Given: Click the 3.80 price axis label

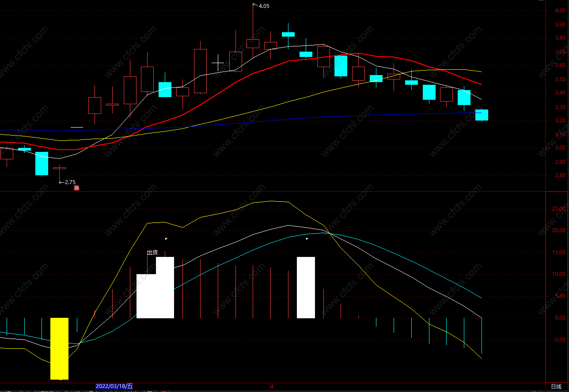Looking at the screenshot, I should click(560, 38).
